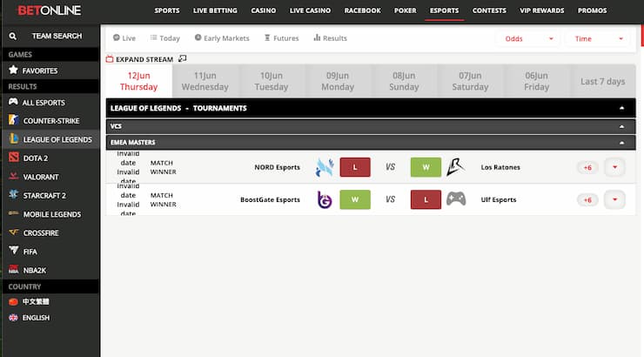Select the 12Jun Thursday tab
The width and height of the screenshot is (644, 357).
pos(139,81)
